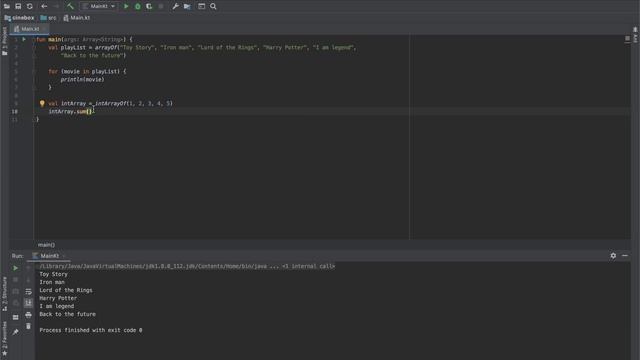
Task: Click the Synchronize refresh icon
Action: pos(29,6)
